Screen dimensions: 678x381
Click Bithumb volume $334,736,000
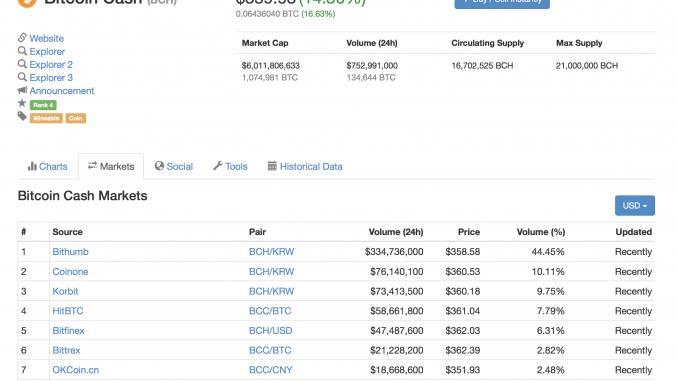pyautogui.click(x=394, y=252)
